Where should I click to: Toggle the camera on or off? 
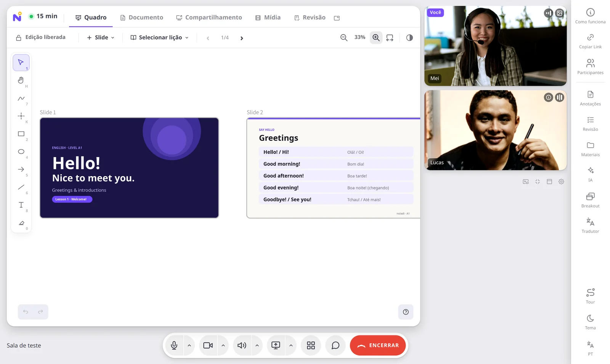point(208,345)
